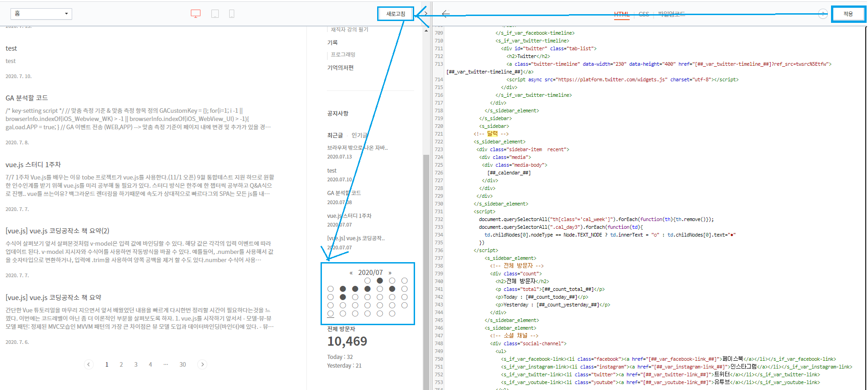The image size is (868, 390).
Task: Click the 'Yesterday : 21' visitor stat
Action: (x=344, y=366)
